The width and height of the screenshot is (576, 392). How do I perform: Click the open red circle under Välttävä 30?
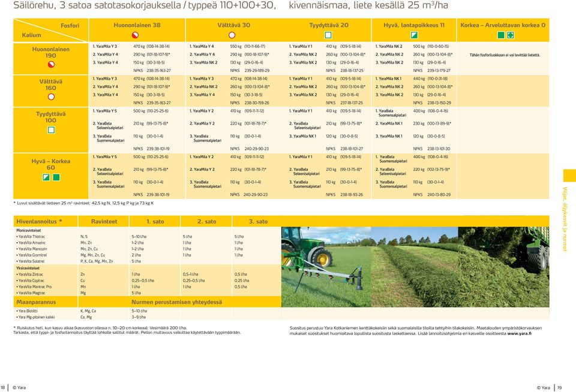pos(232,35)
